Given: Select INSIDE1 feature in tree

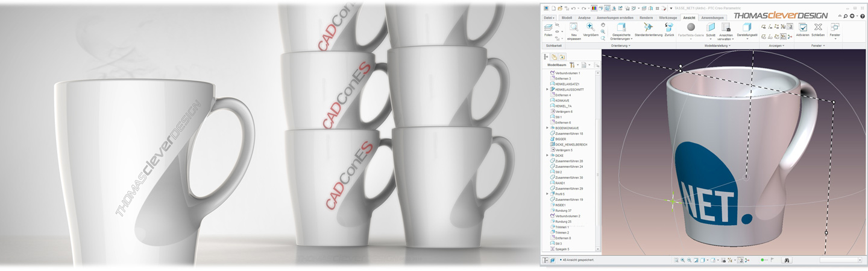Looking at the screenshot, I should coord(558,205).
